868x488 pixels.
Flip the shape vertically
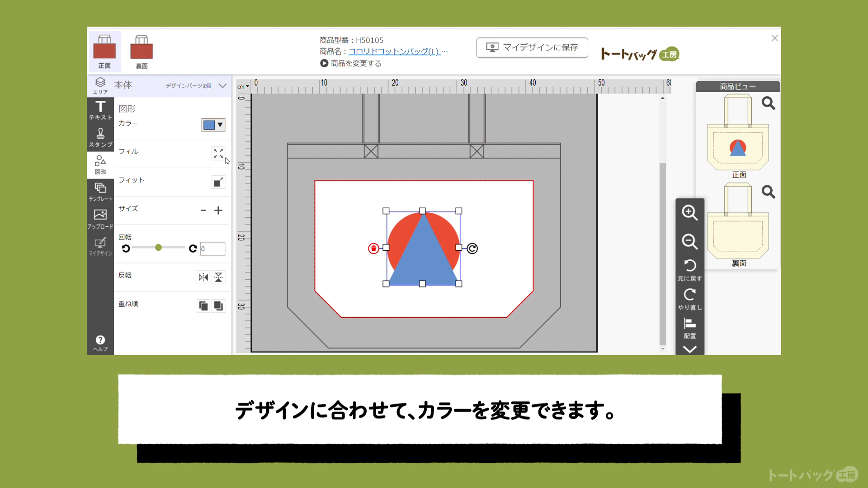pos(218,277)
